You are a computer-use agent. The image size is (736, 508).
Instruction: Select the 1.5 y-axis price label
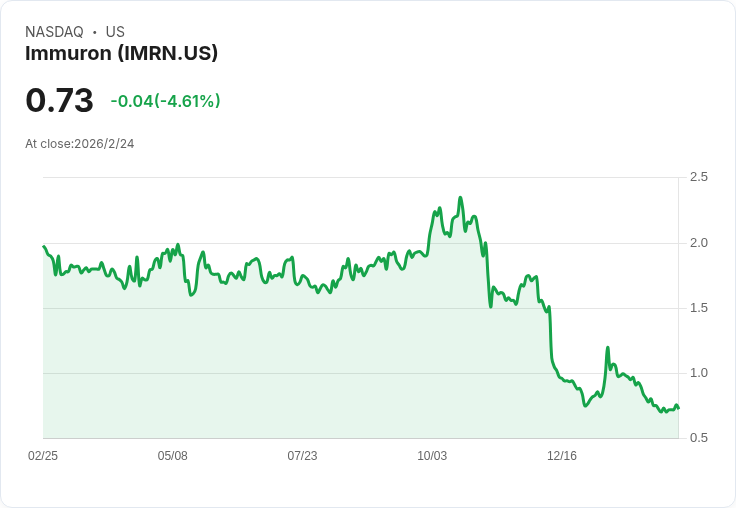pos(699,308)
